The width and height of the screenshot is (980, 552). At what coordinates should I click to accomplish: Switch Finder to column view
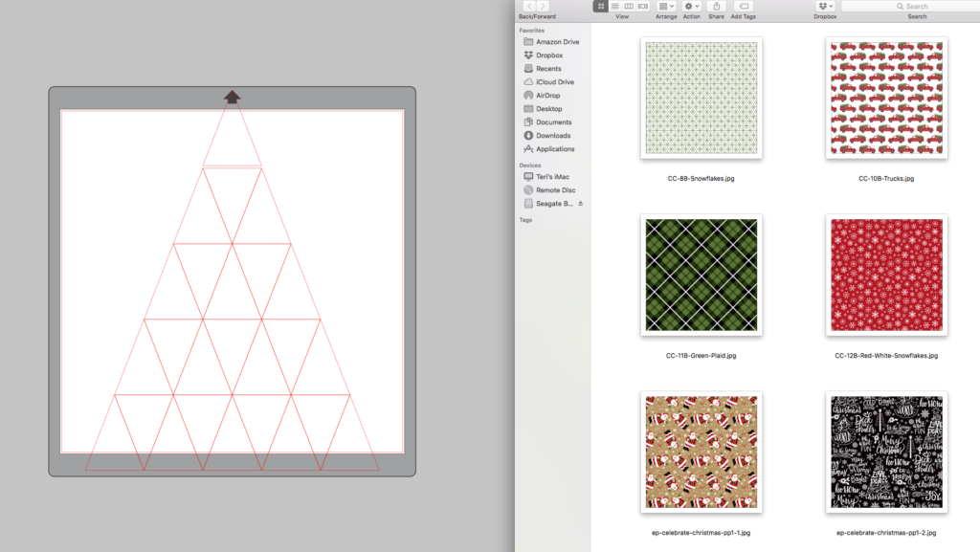click(x=629, y=6)
